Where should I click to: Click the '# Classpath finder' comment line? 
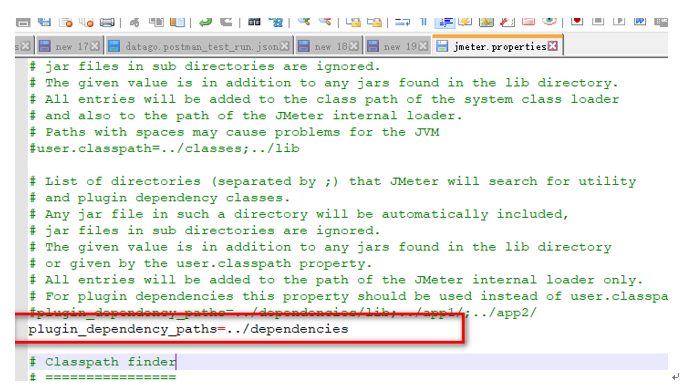pos(103,362)
